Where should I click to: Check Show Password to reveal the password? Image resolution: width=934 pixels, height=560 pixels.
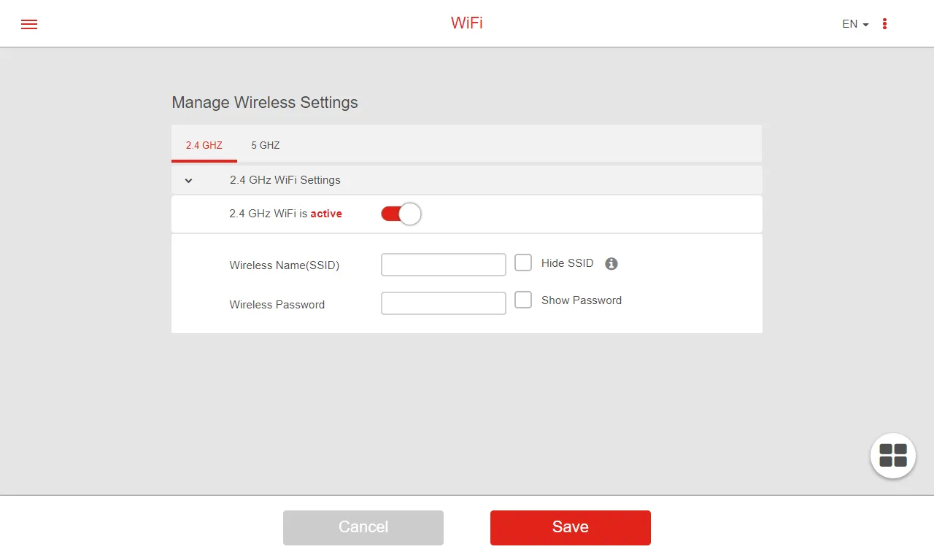click(x=523, y=300)
